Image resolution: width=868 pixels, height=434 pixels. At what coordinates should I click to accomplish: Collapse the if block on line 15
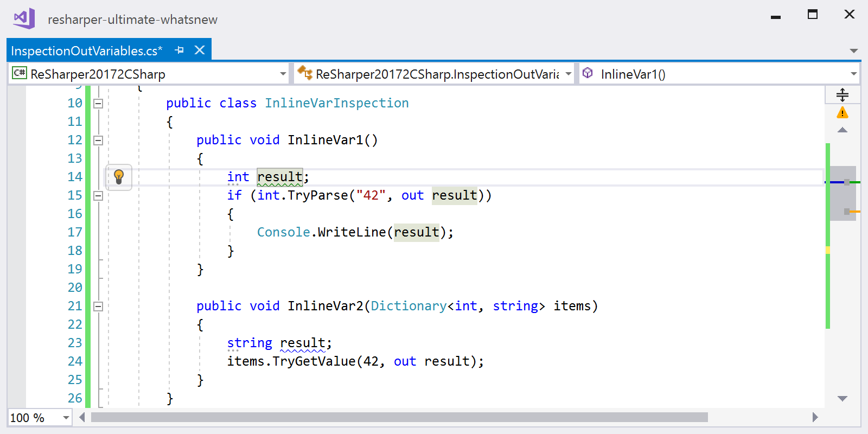point(98,195)
